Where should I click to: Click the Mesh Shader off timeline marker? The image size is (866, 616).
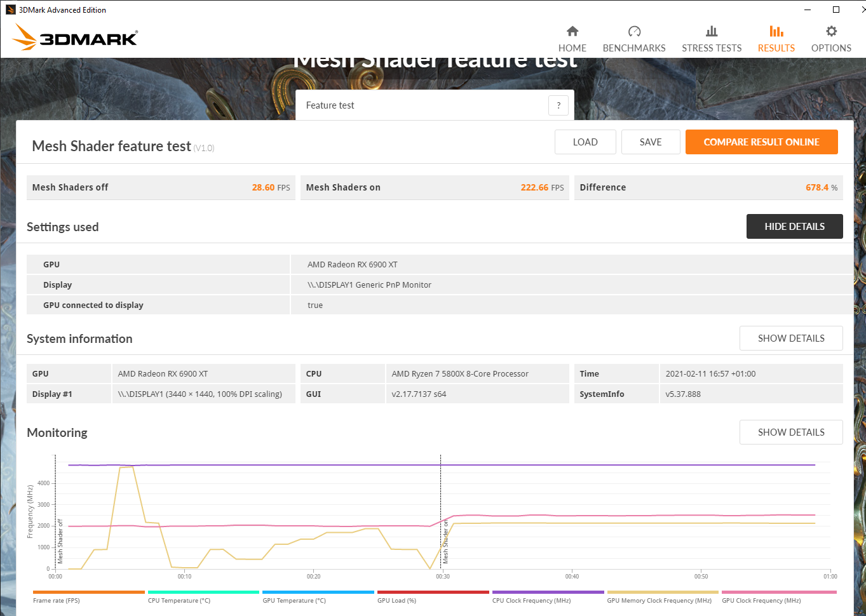pyautogui.click(x=60, y=542)
